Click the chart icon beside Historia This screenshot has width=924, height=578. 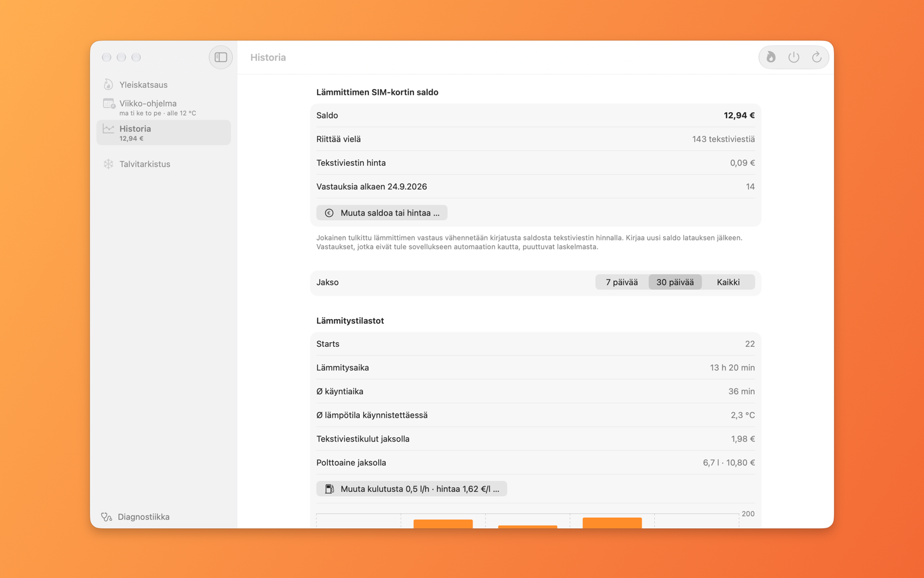[108, 128]
